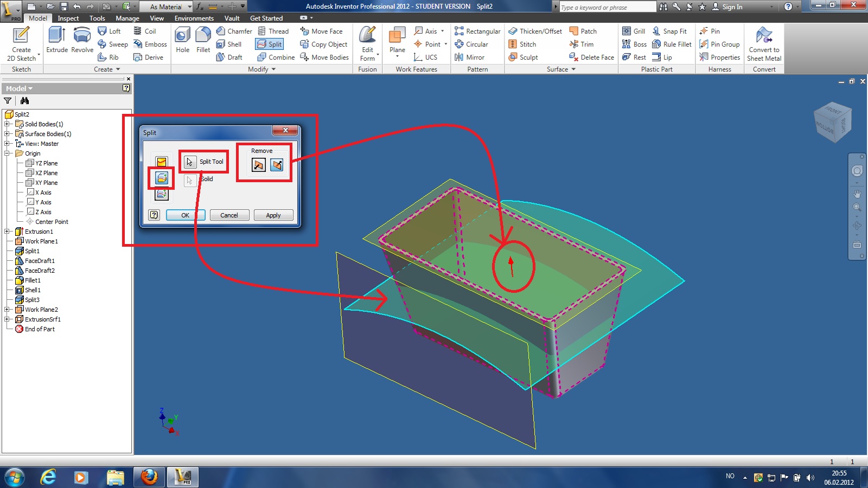868x488 pixels.
Task: Choose the Grill plastic feature
Action: [634, 31]
